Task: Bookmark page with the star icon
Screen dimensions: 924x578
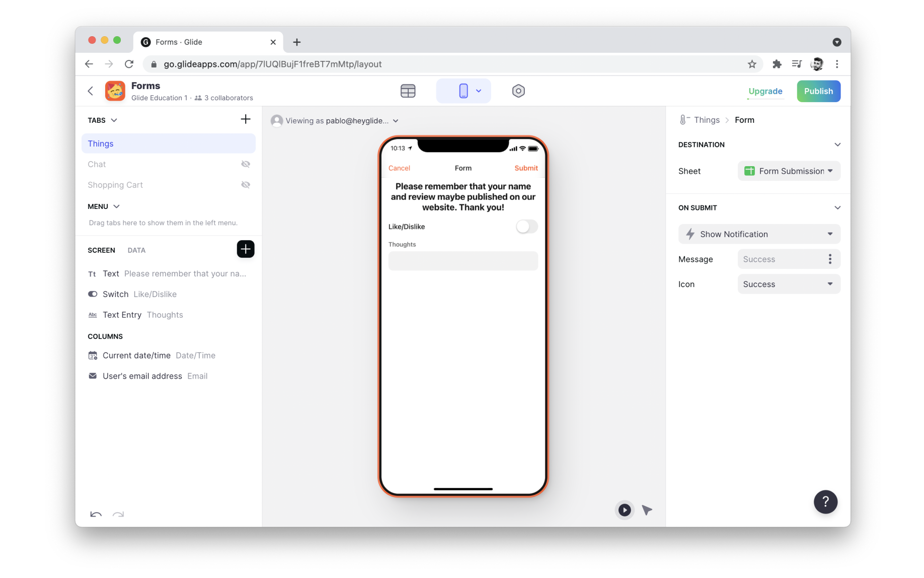Action: [751, 64]
